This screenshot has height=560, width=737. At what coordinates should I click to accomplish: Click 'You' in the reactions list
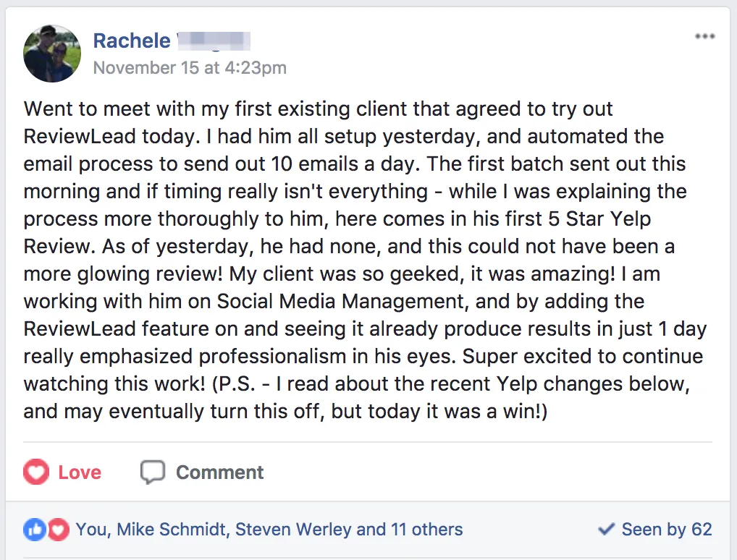pyautogui.click(x=91, y=530)
